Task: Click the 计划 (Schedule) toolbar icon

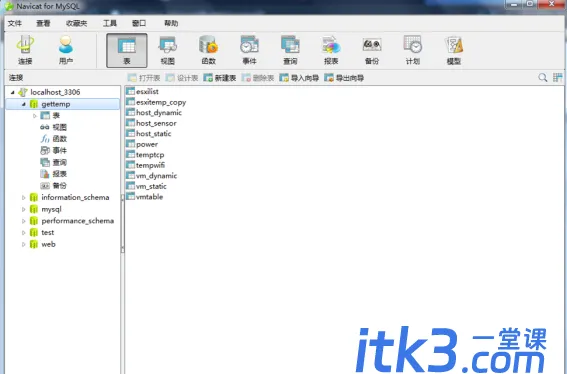Action: [413, 50]
